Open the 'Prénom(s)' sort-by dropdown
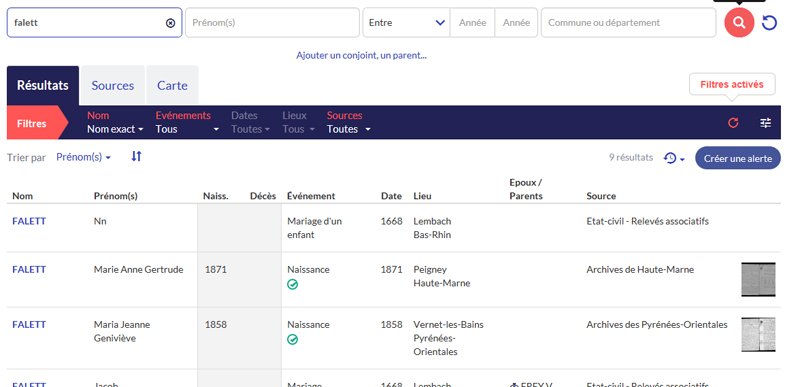Image resolution: width=800 pixels, height=387 pixels. point(83,157)
